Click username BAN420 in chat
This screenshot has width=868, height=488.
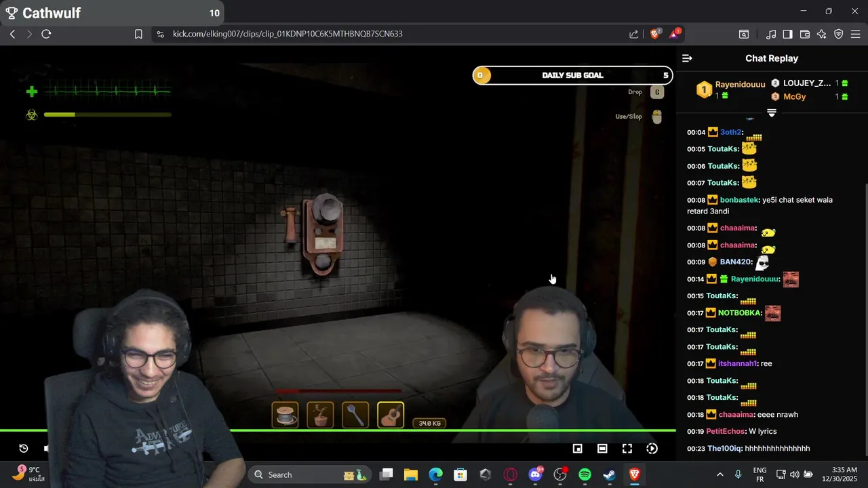pyautogui.click(x=736, y=262)
